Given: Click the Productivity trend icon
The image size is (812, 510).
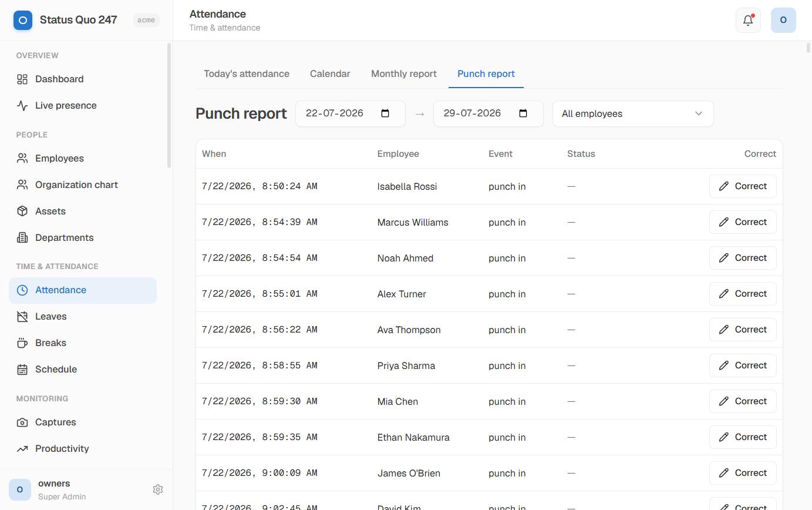Looking at the screenshot, I should 22,449.
